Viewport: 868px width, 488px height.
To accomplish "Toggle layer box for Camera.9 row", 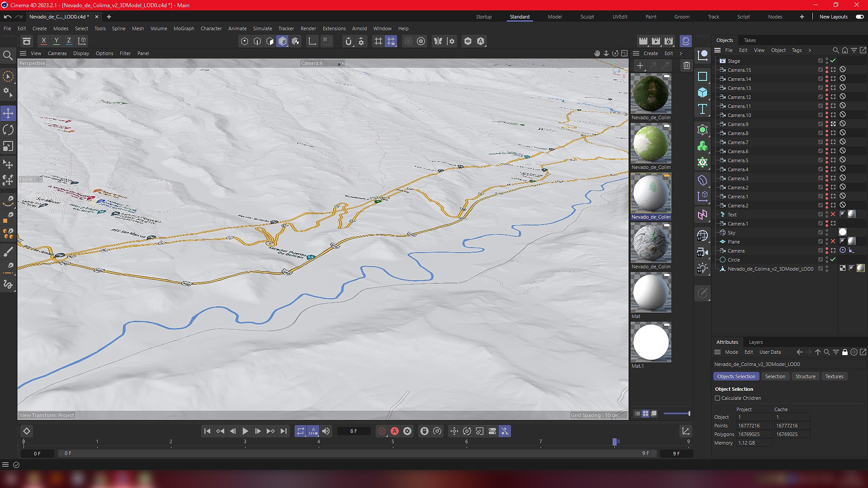I will pyautogui.click(x=820, y=124).
